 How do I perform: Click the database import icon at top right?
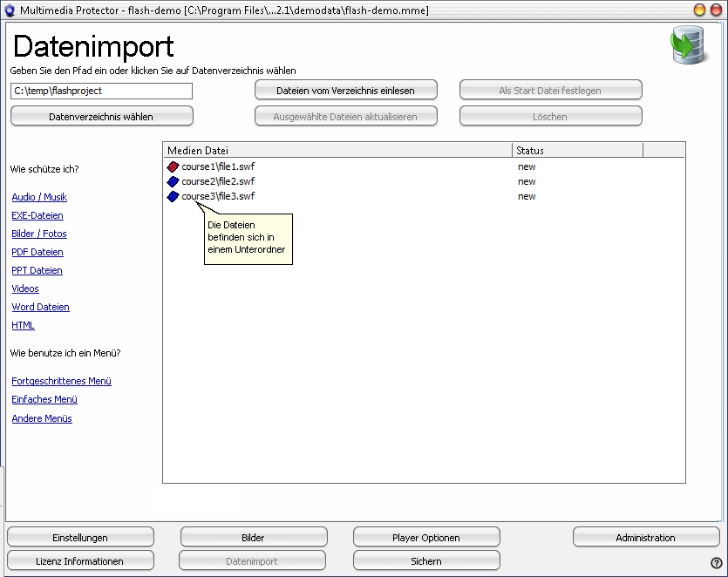pyautogui.click(x=688, y=45)
